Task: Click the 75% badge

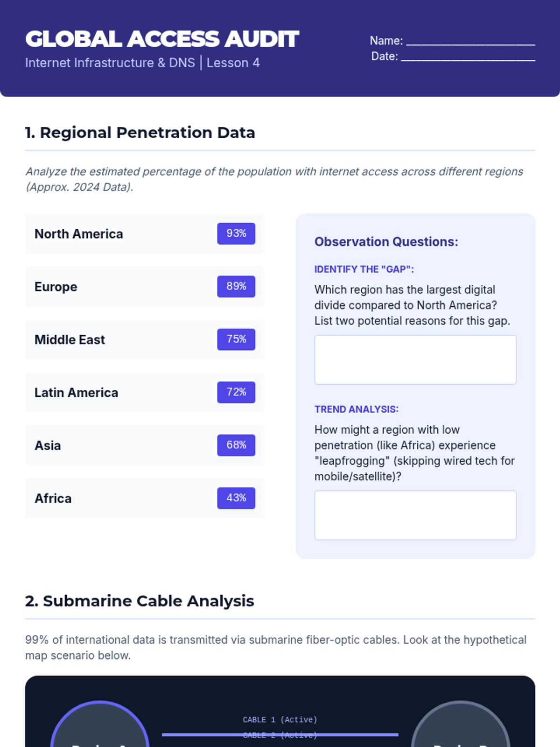Action: pyautogui.click(x=236, y=339)
